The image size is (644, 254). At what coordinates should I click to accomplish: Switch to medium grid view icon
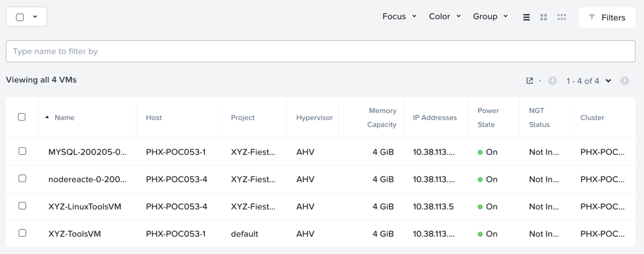coord(543,17)
